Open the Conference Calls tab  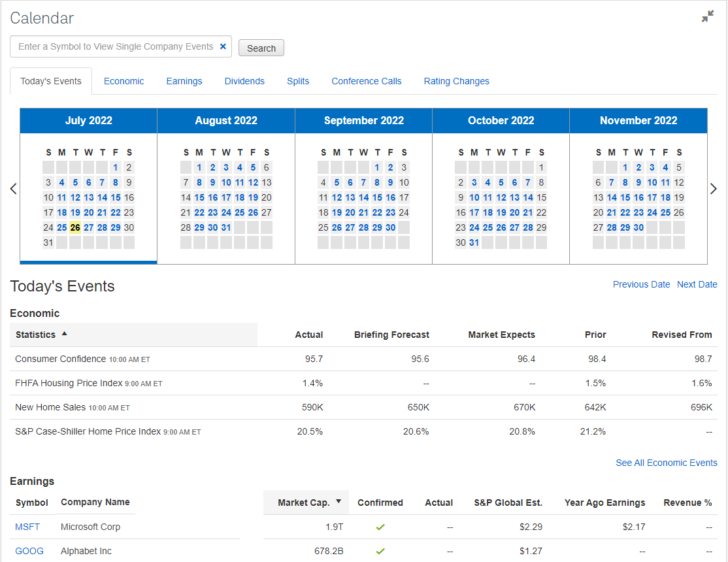click(367, 81)
